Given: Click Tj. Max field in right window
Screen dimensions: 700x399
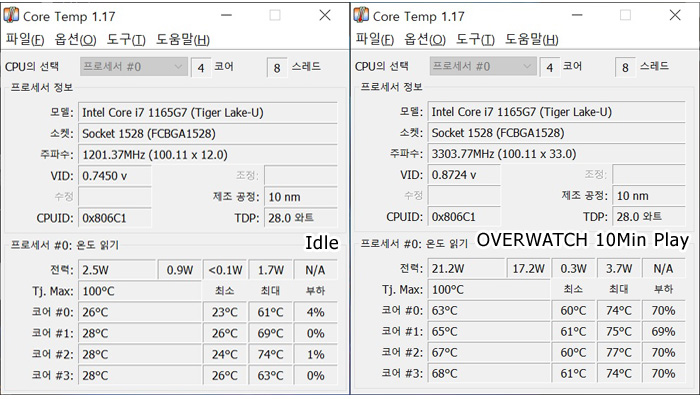Looking at the screenshot, I should (489, 289).
